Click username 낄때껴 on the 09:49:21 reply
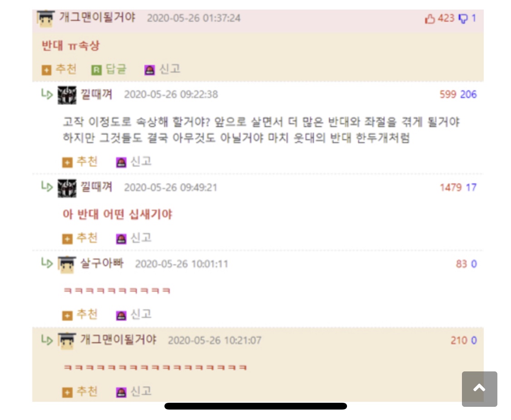The image size is (511, 420). [x=96, y=187]
